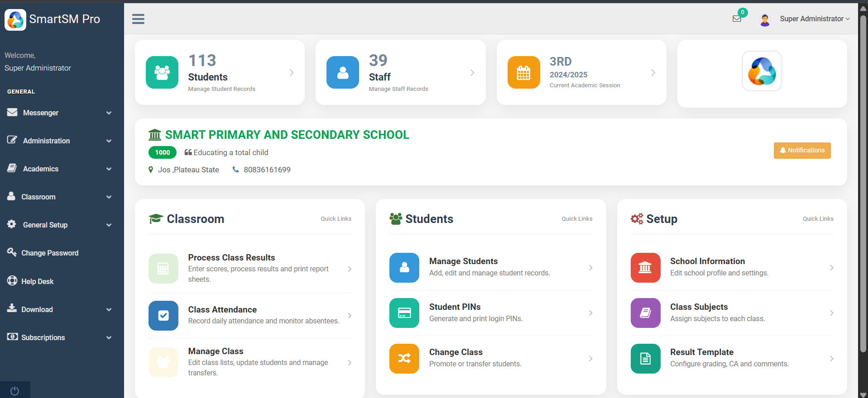
Task: Click the School Information red building icon
Action: pos(646,268)
